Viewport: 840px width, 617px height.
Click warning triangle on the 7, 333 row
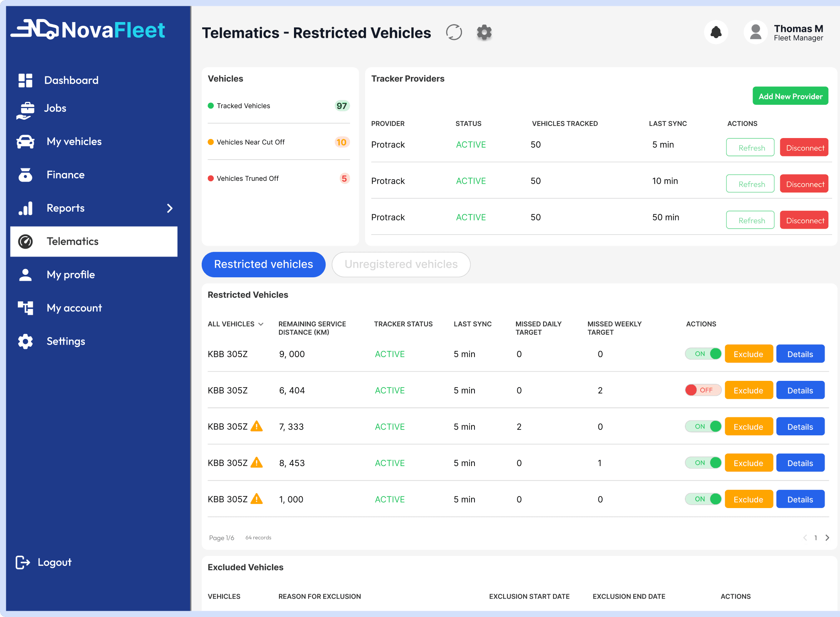pos(257,426)
